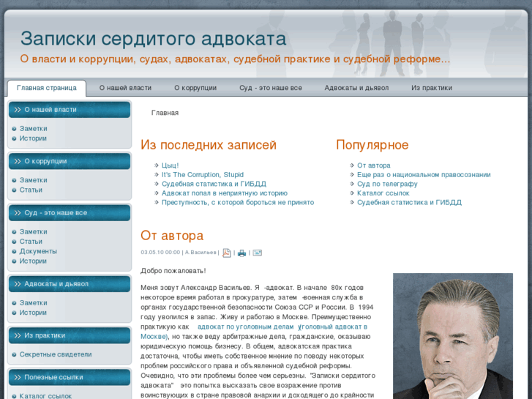Click the Суд - это наше все sidebar header
This screenshot has width=532, height=399.
(x=70, y=213)
